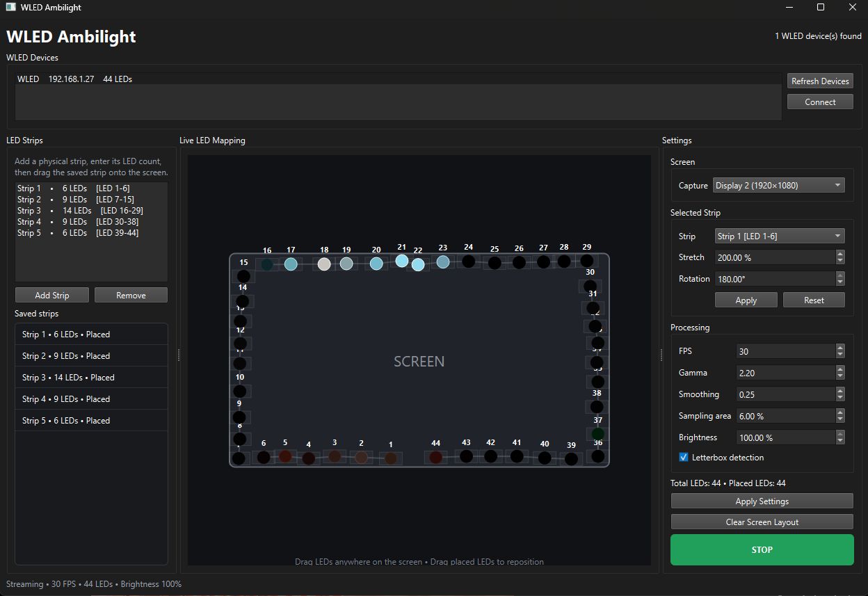Viewport: 868px width, 596px height.
Task: Click the Apply Settings button
Action: point(762,501)
